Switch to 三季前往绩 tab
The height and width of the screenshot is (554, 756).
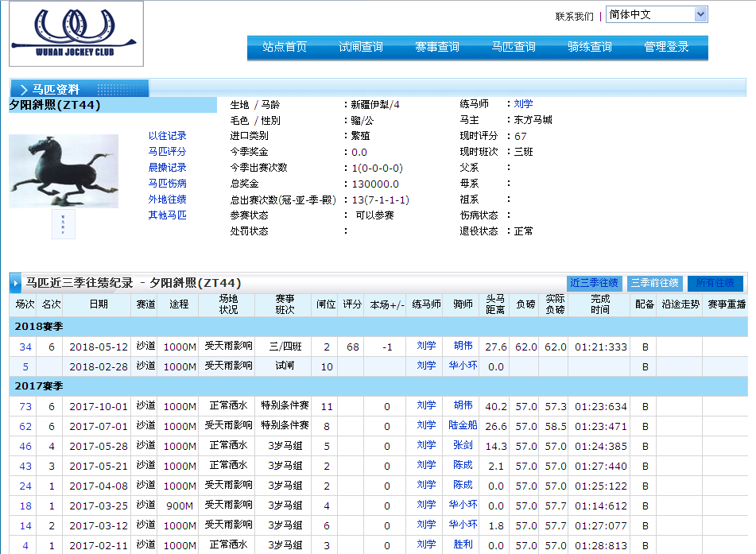pos(655,283)
